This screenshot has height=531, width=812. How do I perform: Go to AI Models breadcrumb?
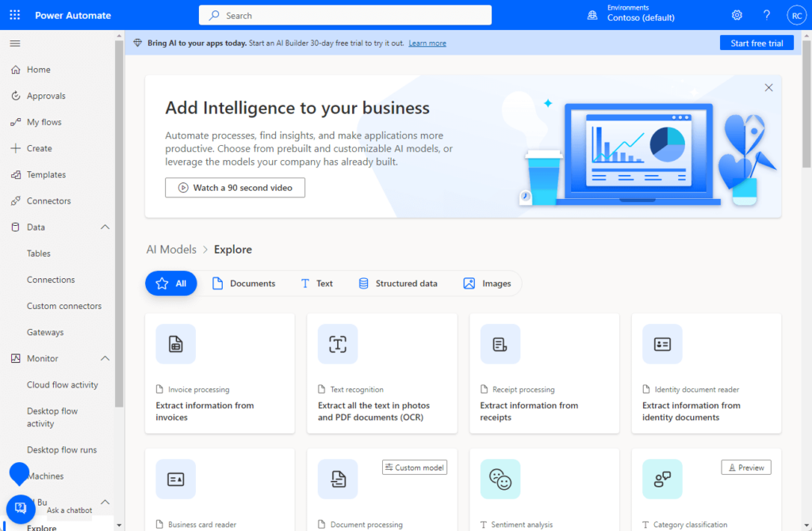click(171, 250)
